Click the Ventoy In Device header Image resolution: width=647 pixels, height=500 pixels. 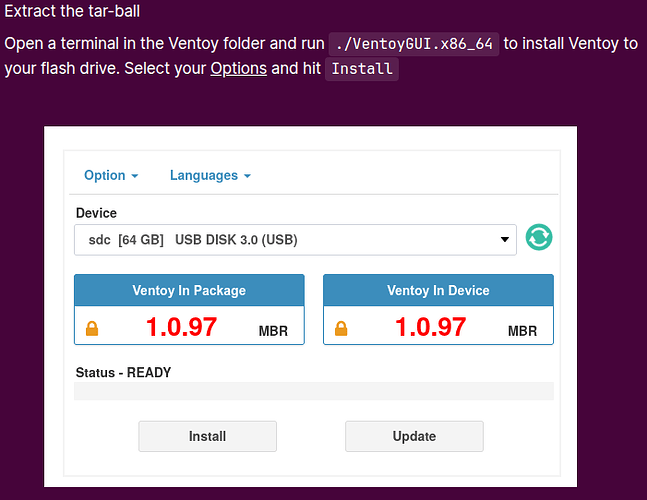(x=438, y=290)
